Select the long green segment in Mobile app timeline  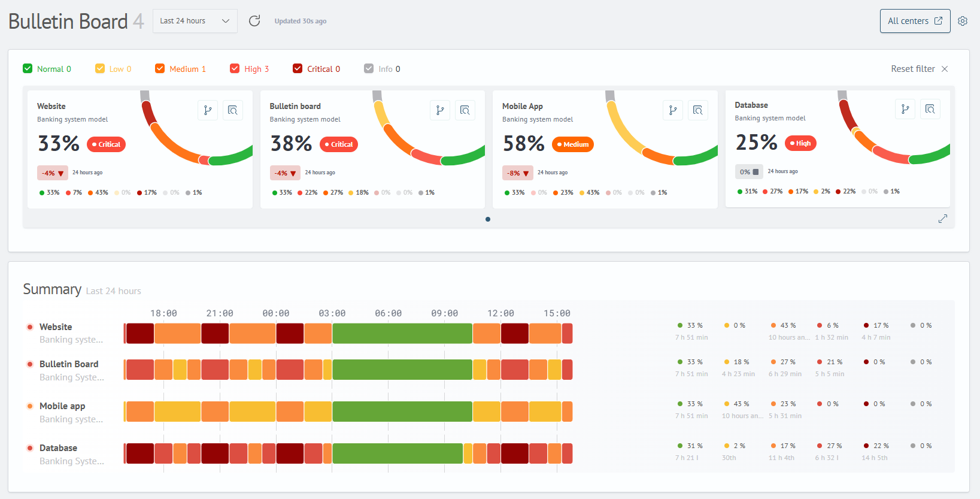pyautogui.click(x=402, y=412)
